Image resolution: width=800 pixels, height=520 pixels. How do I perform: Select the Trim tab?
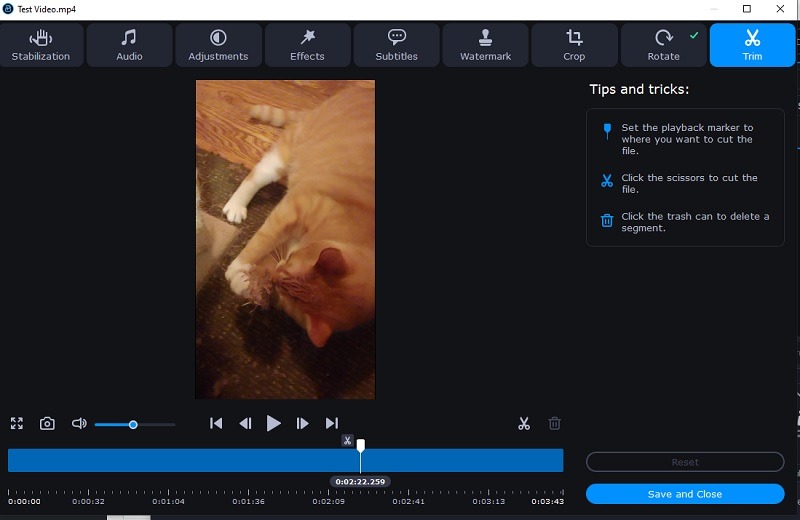(752, 45)
